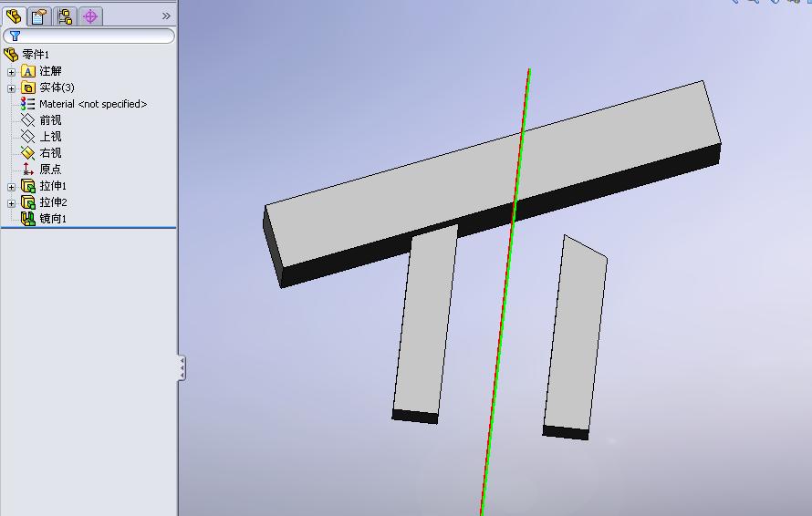Switch to the ConfigurationManager tab
Viewport: 812px width, 516px height.
coord(65,16)
